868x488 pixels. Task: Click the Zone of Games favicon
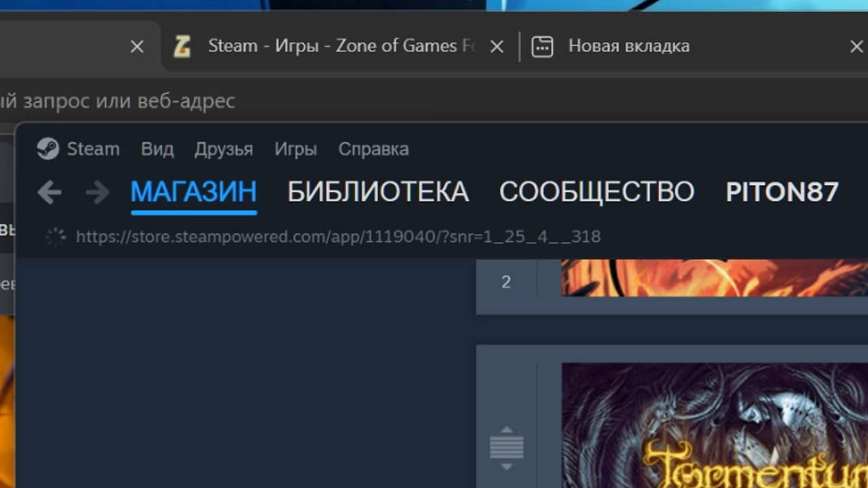tap(182, 46)
